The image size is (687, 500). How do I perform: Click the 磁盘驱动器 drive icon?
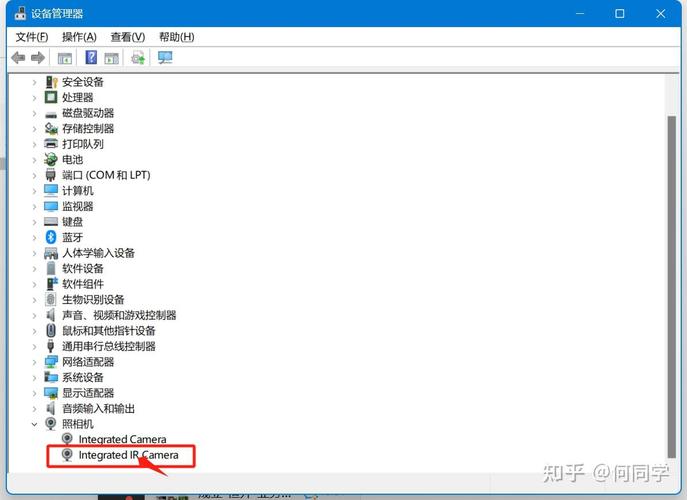tap(51, 114)
